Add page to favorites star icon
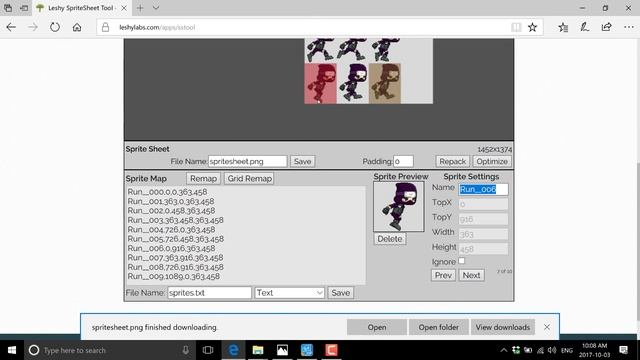The width and height of the screenshot is (640, 360). tap(532, 27)
